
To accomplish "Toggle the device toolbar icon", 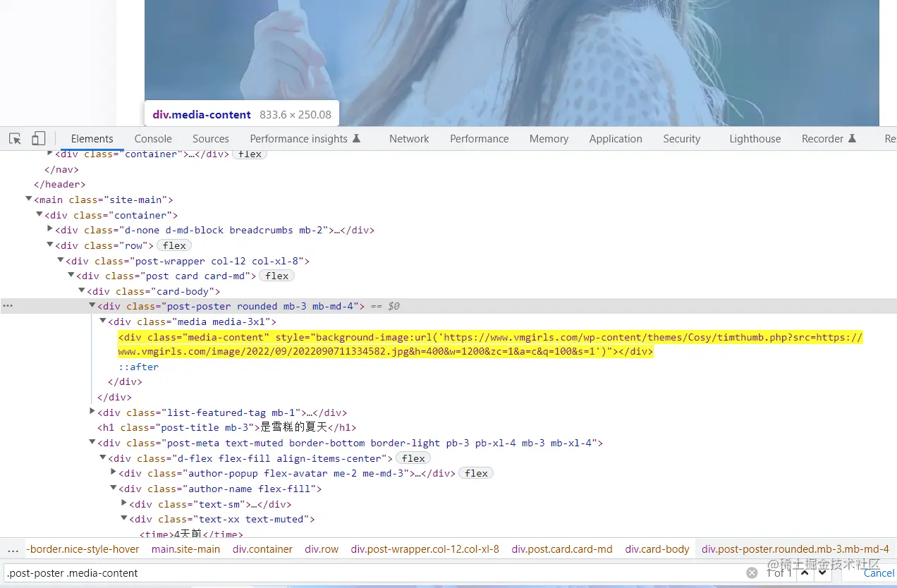I will tap(39, 139).
